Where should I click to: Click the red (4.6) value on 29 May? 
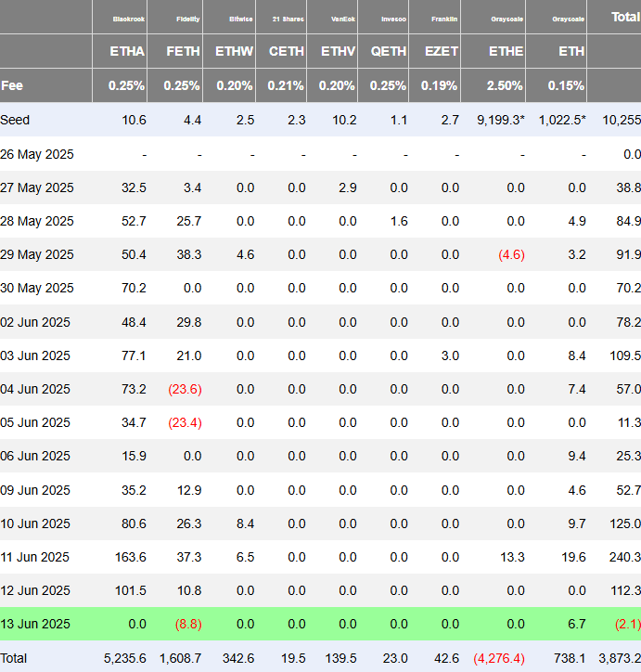click(x=509, y=254)
